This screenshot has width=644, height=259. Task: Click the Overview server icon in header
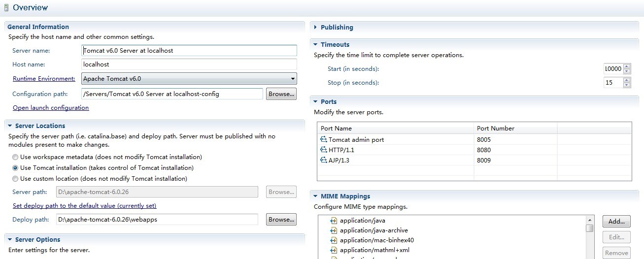click(6, 7)
